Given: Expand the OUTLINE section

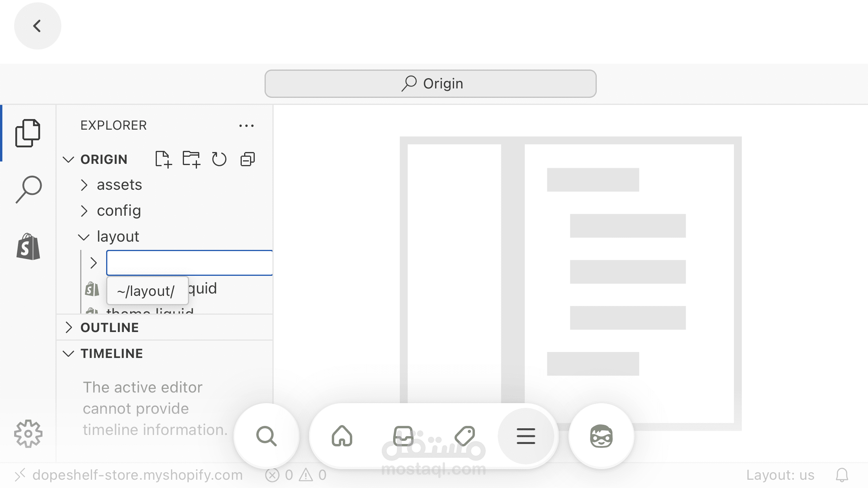Looking at the screenshot, I should 109,327.
